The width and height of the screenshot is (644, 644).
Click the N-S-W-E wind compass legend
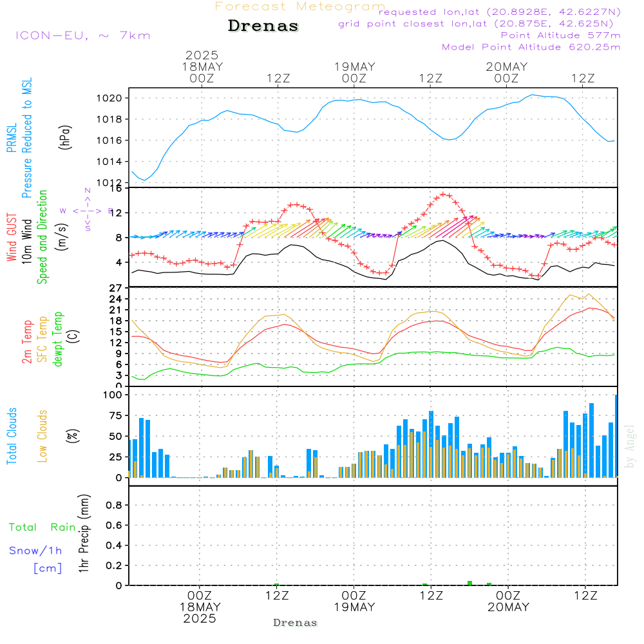(x=87, y=211)
